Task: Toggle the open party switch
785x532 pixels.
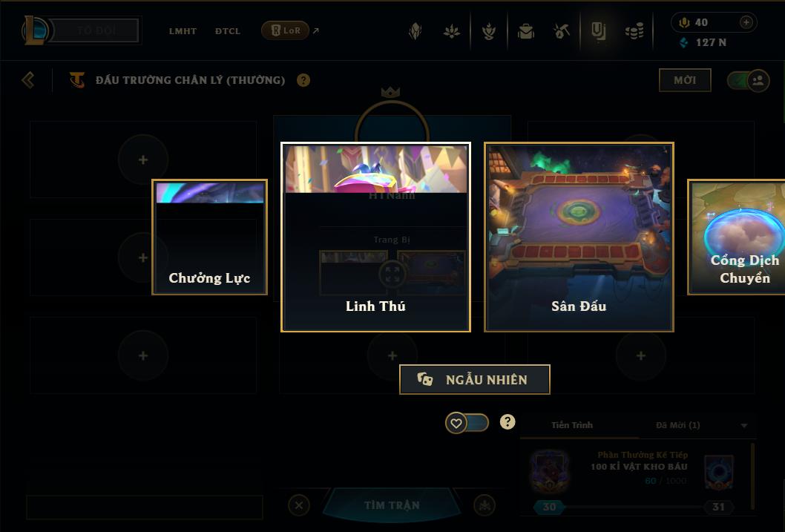Action: pos(748,80)
